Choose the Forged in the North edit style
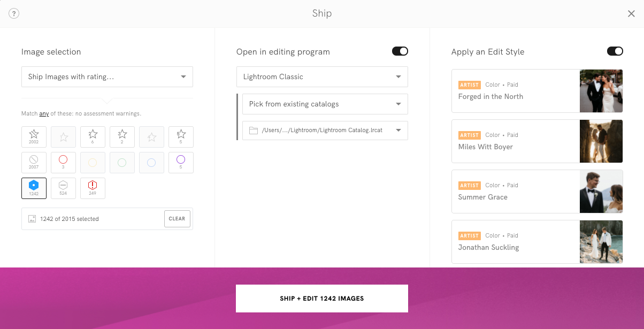The image size is (644, 329). 537,91
